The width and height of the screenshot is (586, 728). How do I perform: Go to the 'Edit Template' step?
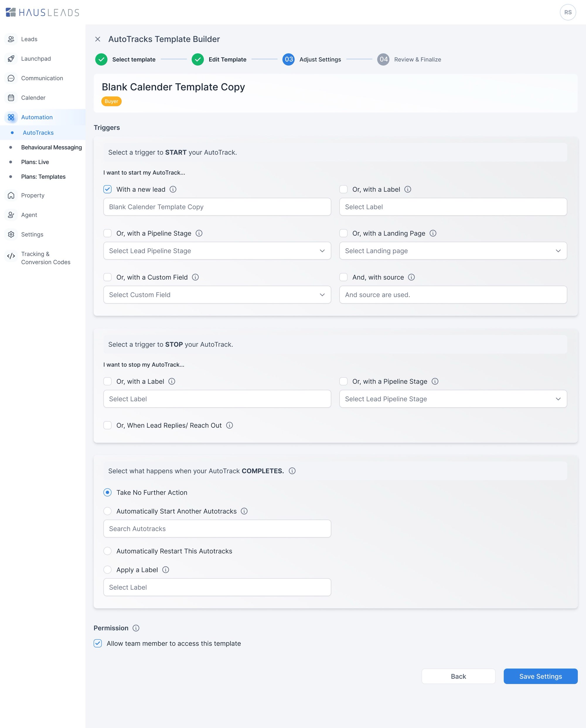click(x=219, y=59)
